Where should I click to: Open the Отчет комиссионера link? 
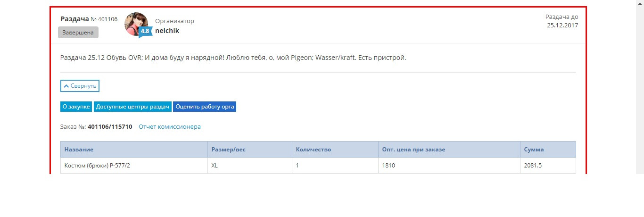(x=170, y=127)
